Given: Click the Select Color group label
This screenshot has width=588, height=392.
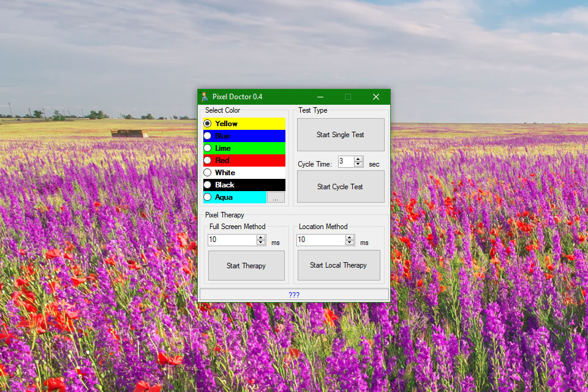Looking at the screenshot, I should click(x=222, y=110).
